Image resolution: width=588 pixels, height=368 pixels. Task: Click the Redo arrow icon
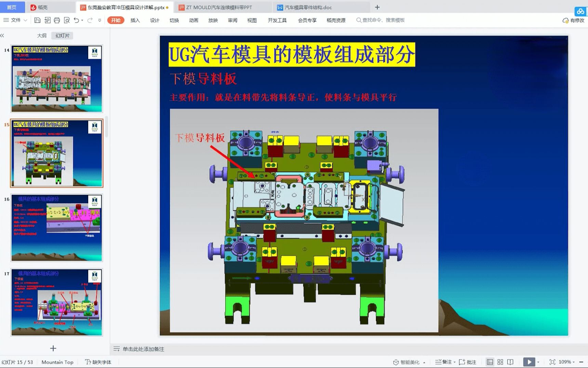(x=90, y=20)
